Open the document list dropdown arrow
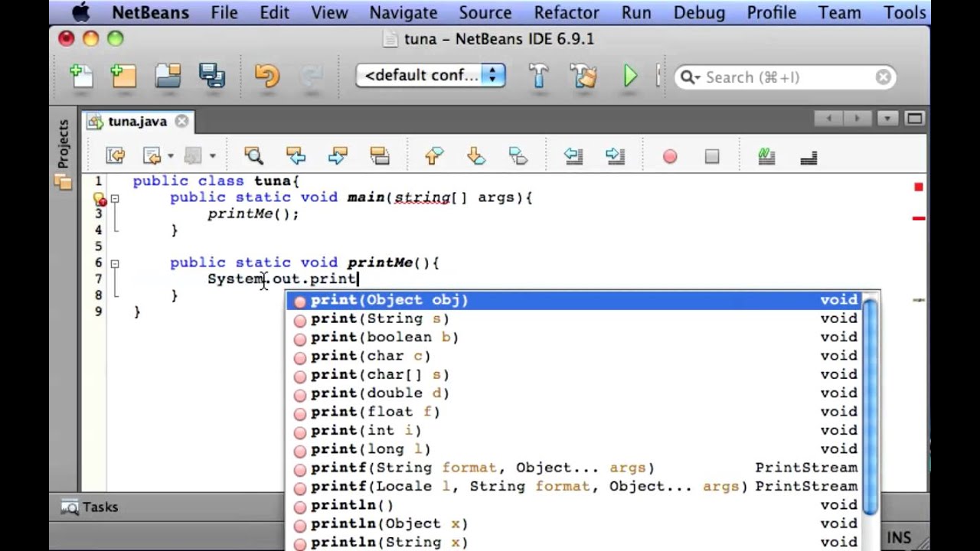Image resolution: width=980 pixels, height=551 pixels. point(887,119)
